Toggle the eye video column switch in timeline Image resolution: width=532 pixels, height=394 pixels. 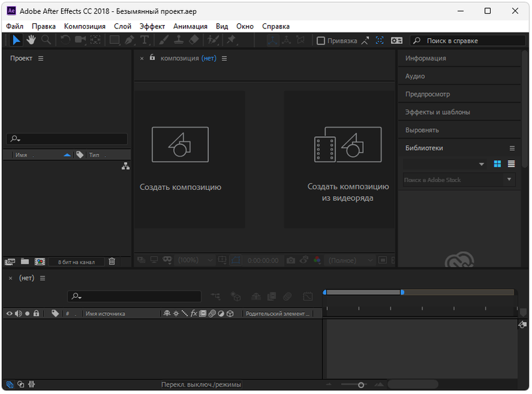(9, 314)
